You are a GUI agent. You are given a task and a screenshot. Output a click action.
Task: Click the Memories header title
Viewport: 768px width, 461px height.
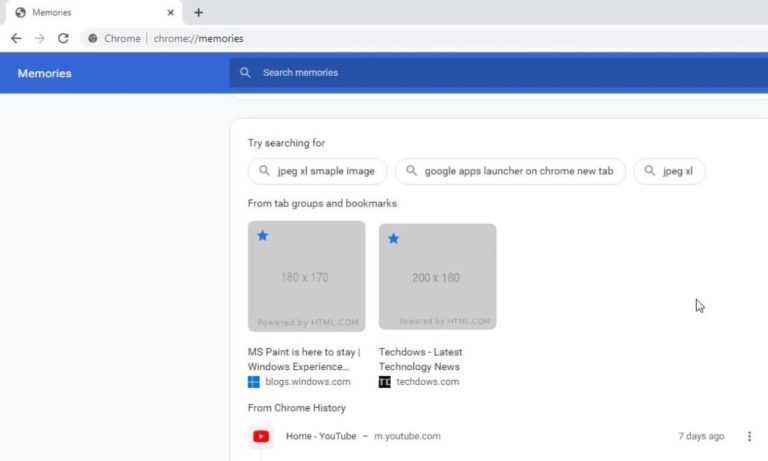[45, 73]
